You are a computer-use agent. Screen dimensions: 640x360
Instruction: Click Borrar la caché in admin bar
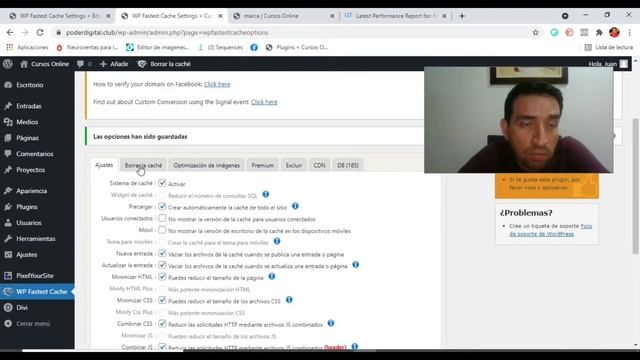pyautogui.click(x=164, y=64)
